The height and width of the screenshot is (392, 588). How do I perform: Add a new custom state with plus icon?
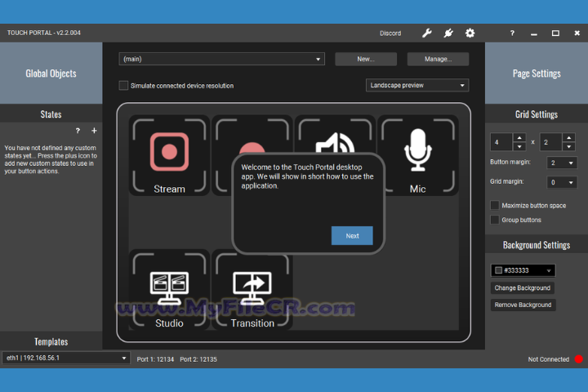94,131
